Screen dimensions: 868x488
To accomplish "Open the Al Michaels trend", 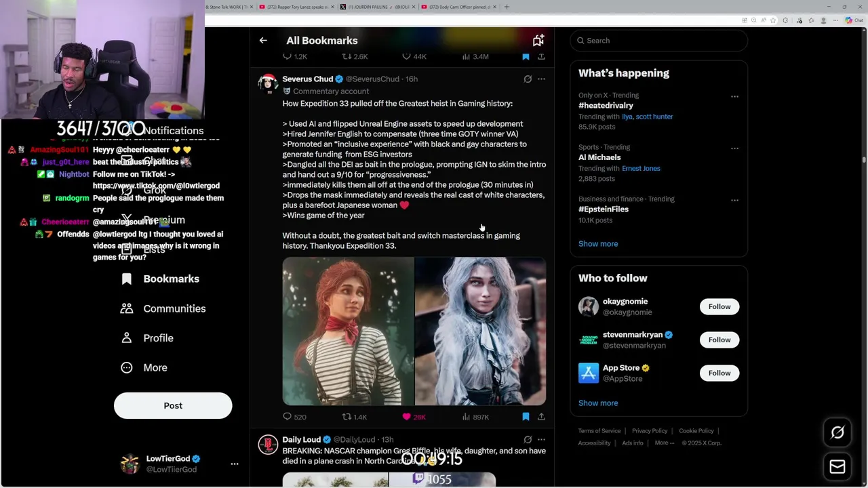I will pos(599,157).
